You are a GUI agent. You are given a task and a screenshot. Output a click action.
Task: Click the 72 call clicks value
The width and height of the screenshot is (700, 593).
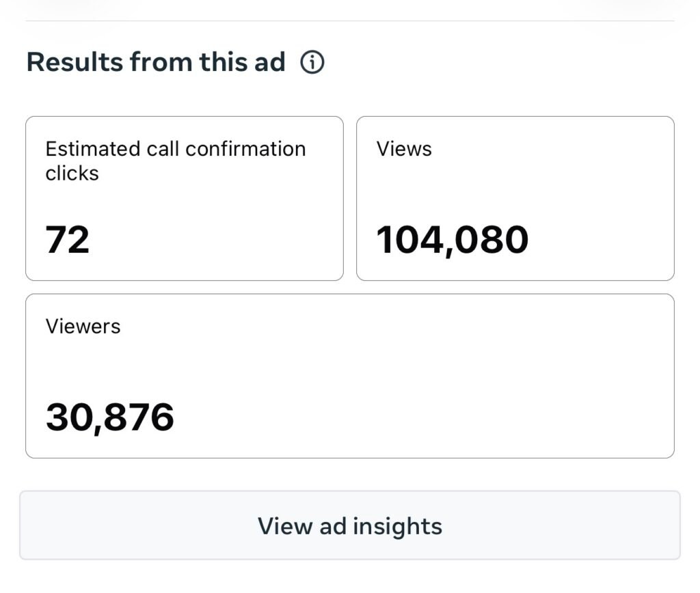tap(68, 240)
